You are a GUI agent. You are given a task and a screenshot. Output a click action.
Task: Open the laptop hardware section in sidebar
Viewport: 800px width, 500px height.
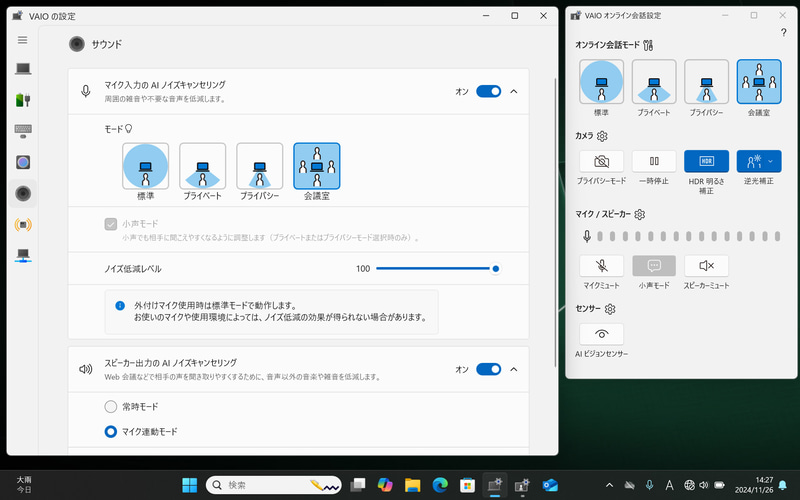click(23, 68)
